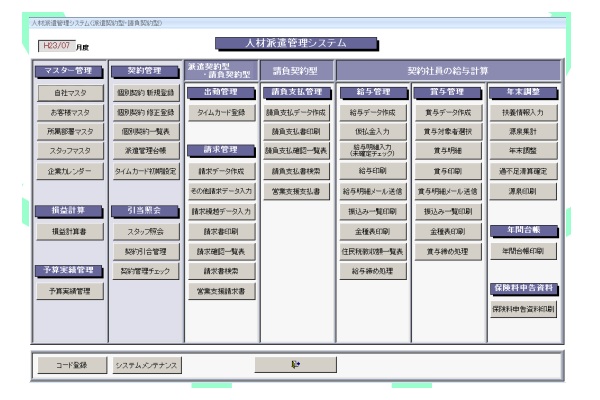Open 賞与対象者選択 button
The image size is (600, 400).
pos(447,131)
